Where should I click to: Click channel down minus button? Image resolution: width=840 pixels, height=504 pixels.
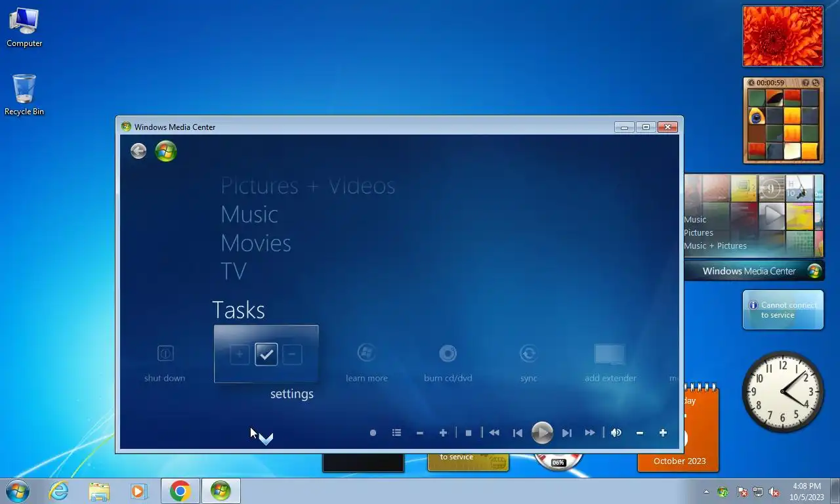tap(420, 433)
